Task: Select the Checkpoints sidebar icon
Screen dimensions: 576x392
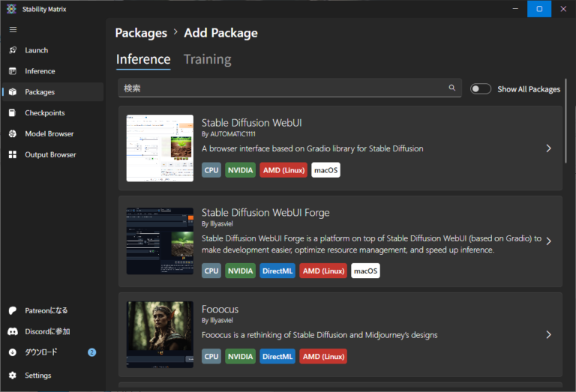Action: 13,113
